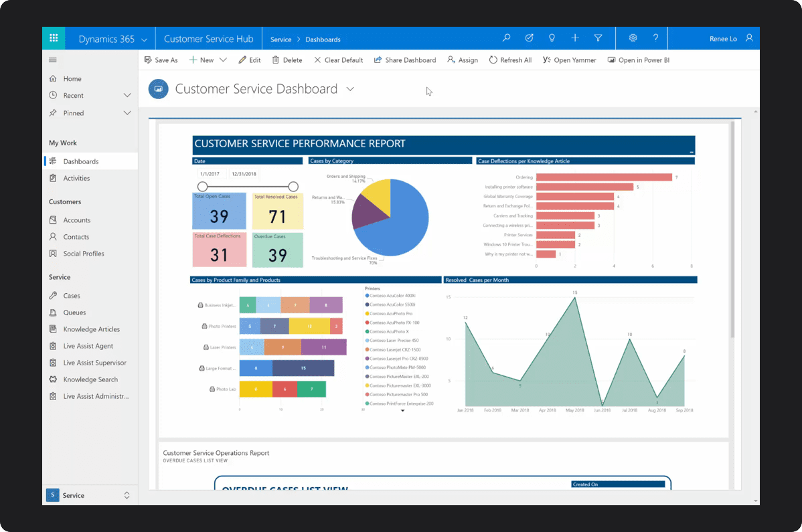This screenshot has width=802, height=532.
Task: Open Cases in the sidebar
Action: [x=90, y=296]
